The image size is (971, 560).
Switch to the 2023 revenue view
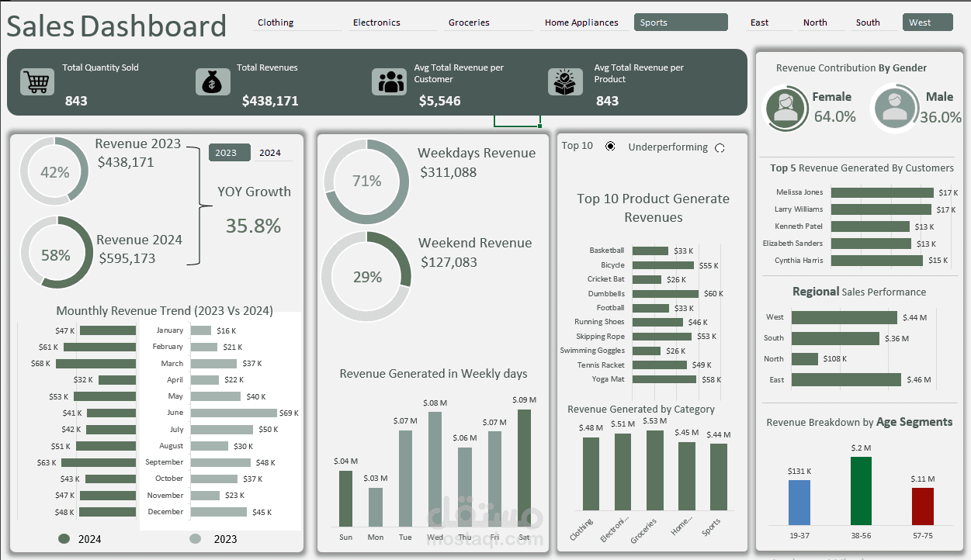pyautogui.click(x=229, y=152)
